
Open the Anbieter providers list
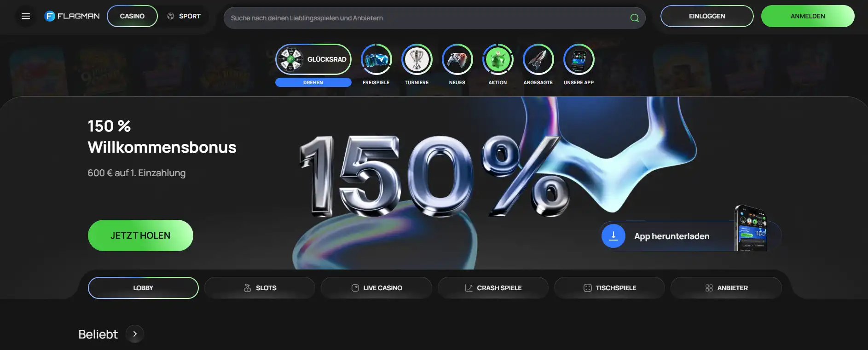(726, 288)
